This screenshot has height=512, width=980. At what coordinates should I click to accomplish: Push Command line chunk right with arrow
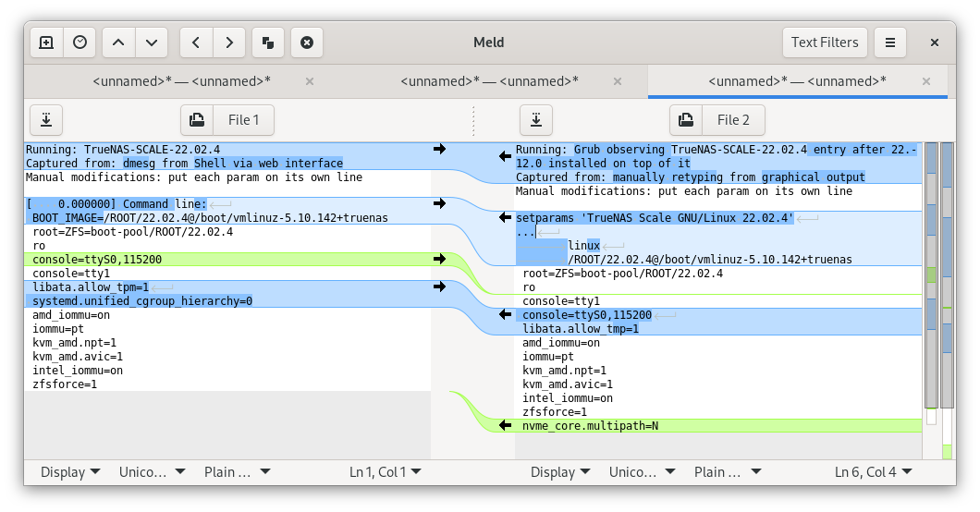click(x=439, y=203)
